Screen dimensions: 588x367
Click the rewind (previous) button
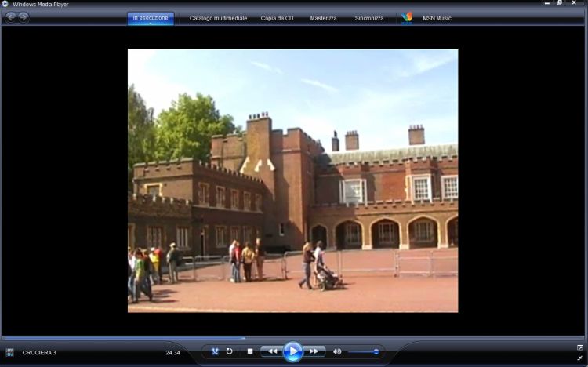coord(271,351)
